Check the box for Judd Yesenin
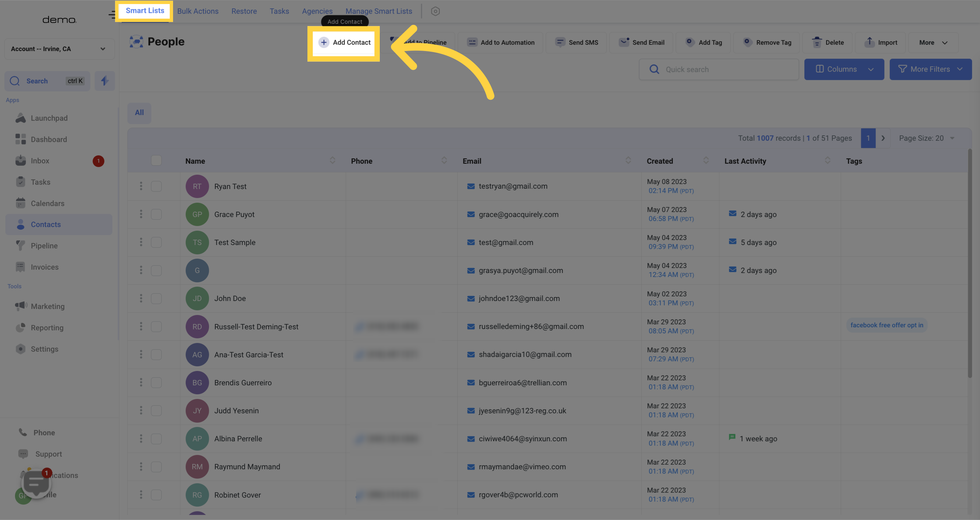This screenshot has height=520, width=980. (x=156, y=410)
